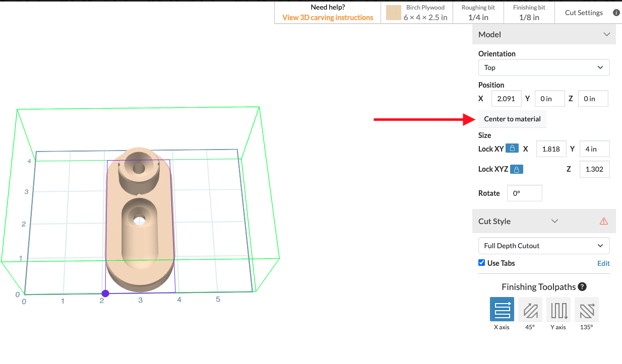
Task: Toggle the Use Tabs checkbox
Action: [x=481, y=263]
